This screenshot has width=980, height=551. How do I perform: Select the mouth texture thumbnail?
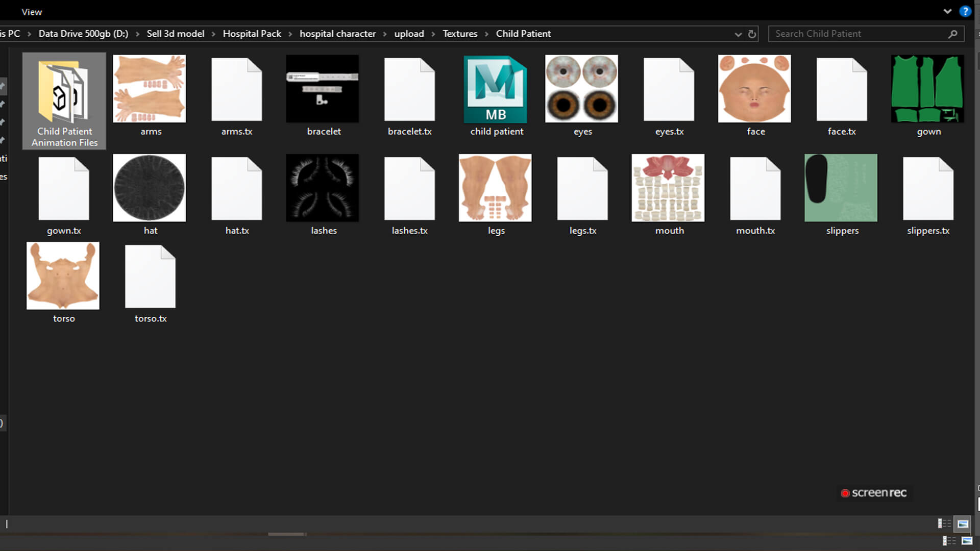[668, 188]
